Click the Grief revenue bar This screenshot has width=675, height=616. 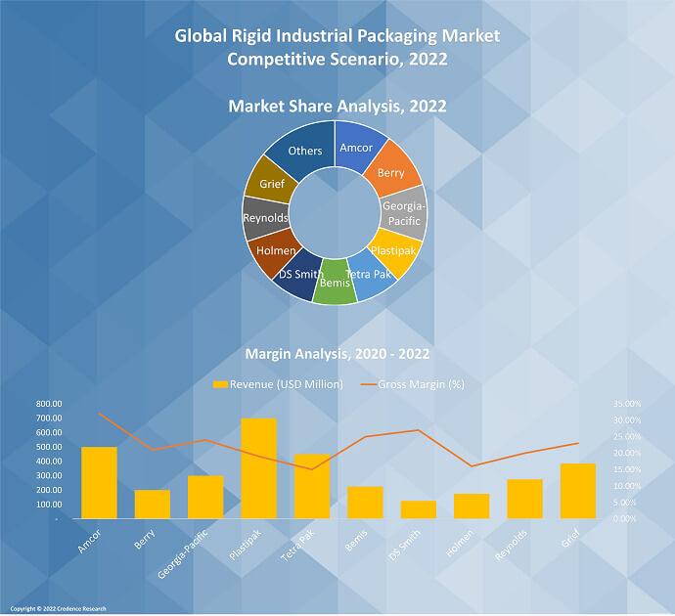578,491
